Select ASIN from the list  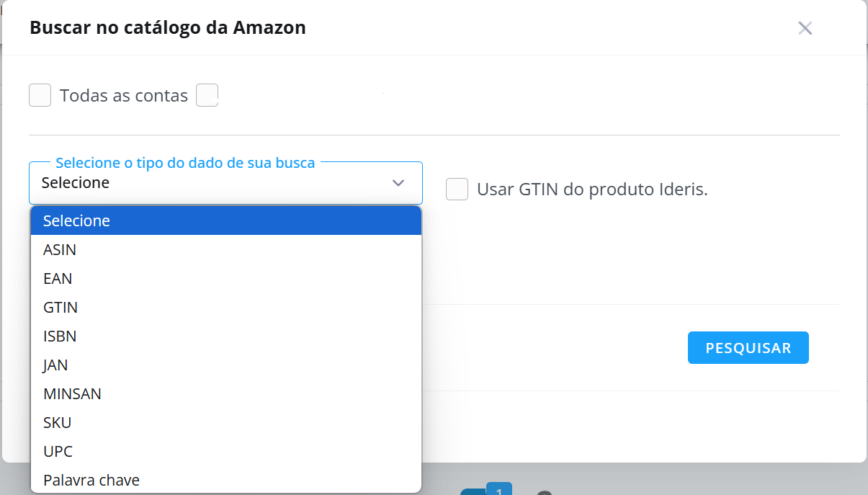click(225, 249)
